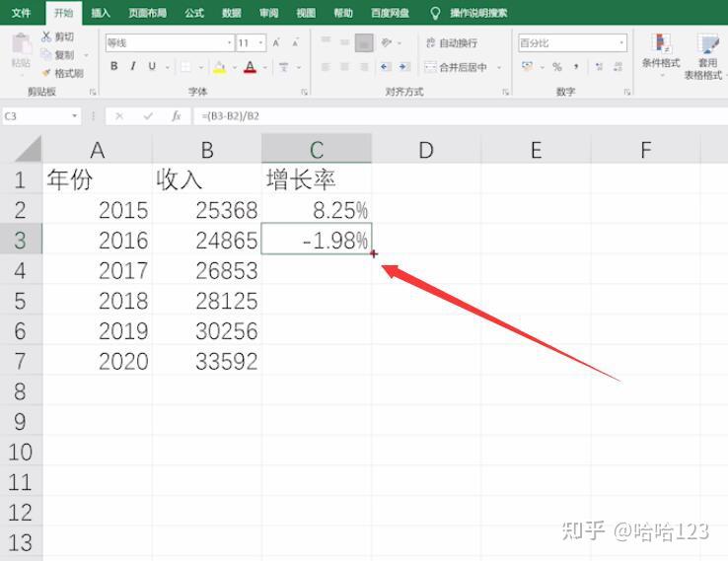
Task: Apply yellow fill color bucket
Action: tap(220, 67)
